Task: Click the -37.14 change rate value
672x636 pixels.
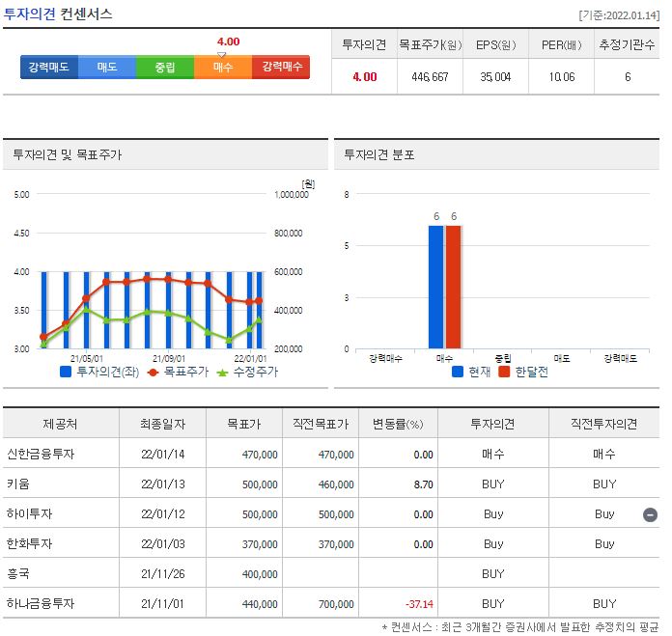Action: pos(419,604)
